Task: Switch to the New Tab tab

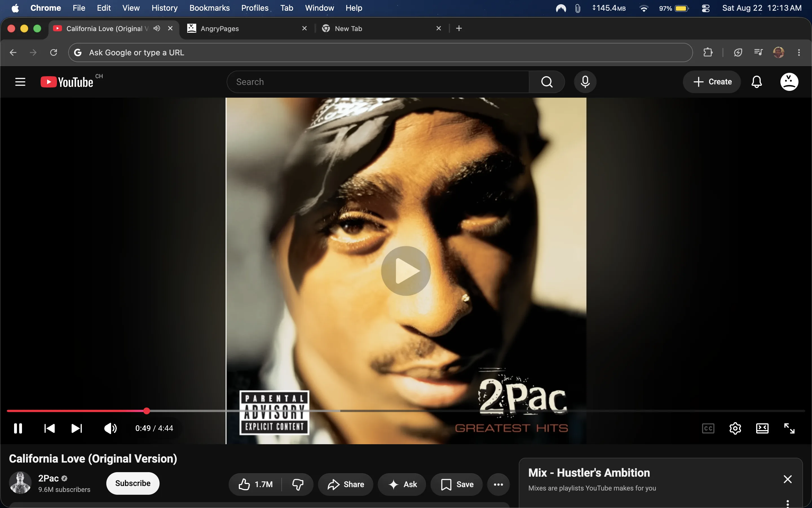Action: coord(382,29)
